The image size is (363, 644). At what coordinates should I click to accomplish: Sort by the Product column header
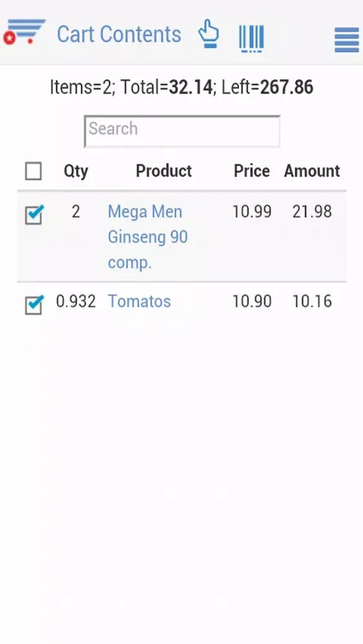(x=164, y=171)
